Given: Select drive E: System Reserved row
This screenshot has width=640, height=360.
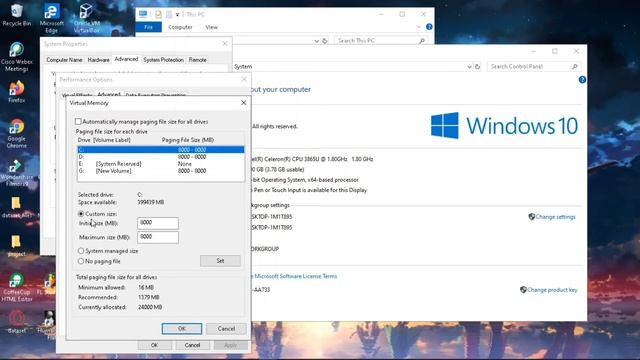Looking at the screenshot, I should coord(161,164).
